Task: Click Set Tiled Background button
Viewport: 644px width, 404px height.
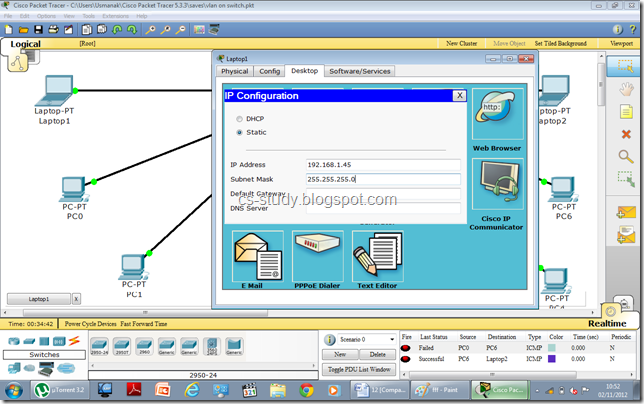Action: (x=561, y=44)
